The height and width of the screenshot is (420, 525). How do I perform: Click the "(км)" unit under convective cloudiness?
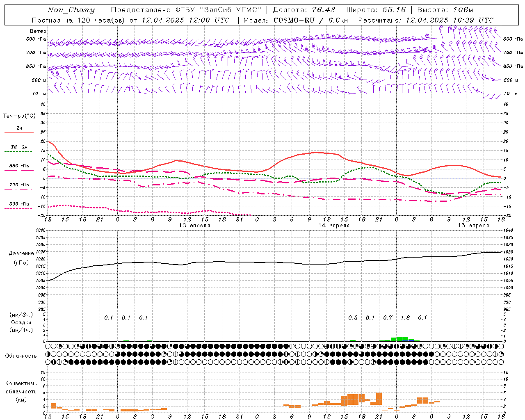(21, 399)
